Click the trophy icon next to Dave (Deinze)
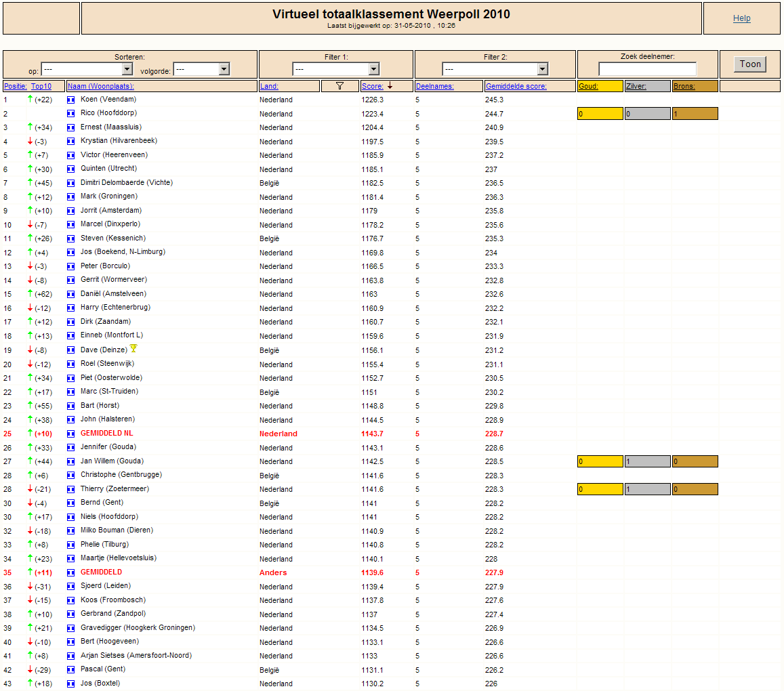784x691 pixels. tap(133, 348)
